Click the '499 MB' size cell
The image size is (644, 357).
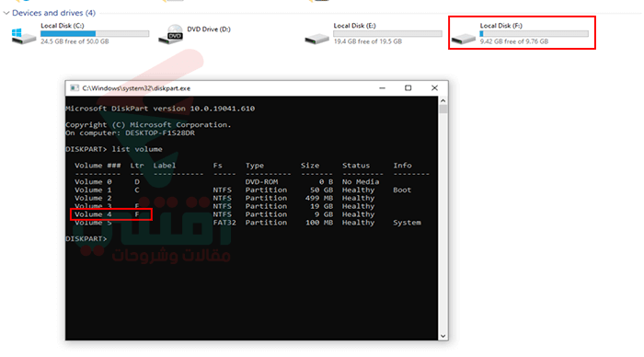(318, 198)
